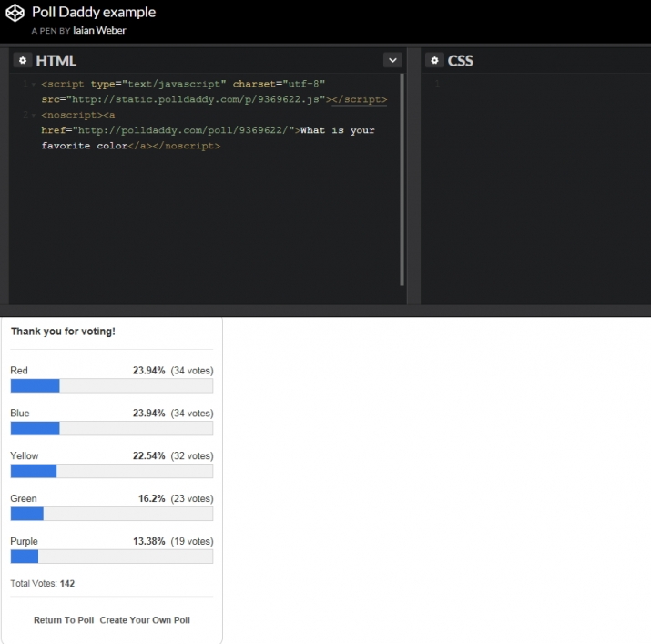Click the 13.38% (19 votes) Purple value
Screen dimensions: 651x644
[173, 541]
